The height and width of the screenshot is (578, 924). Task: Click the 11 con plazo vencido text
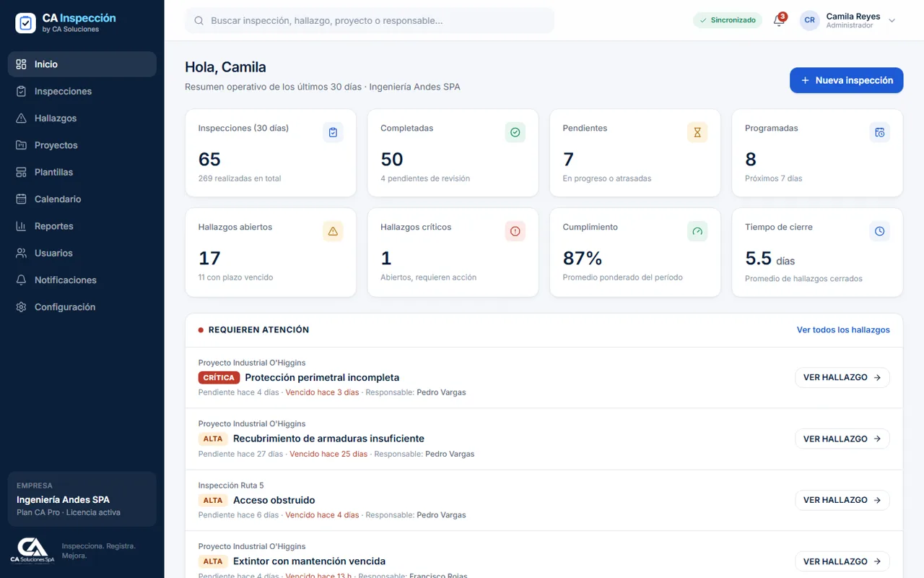(236, 277)
